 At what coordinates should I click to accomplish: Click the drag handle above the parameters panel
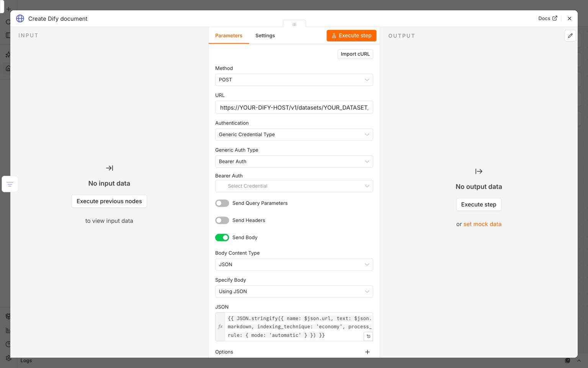(294, 24)
